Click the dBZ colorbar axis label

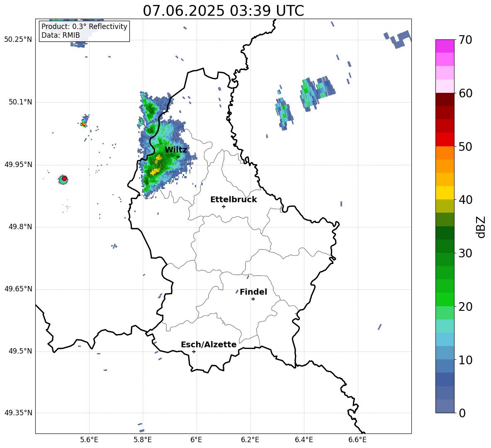click(x=481, y=227)
